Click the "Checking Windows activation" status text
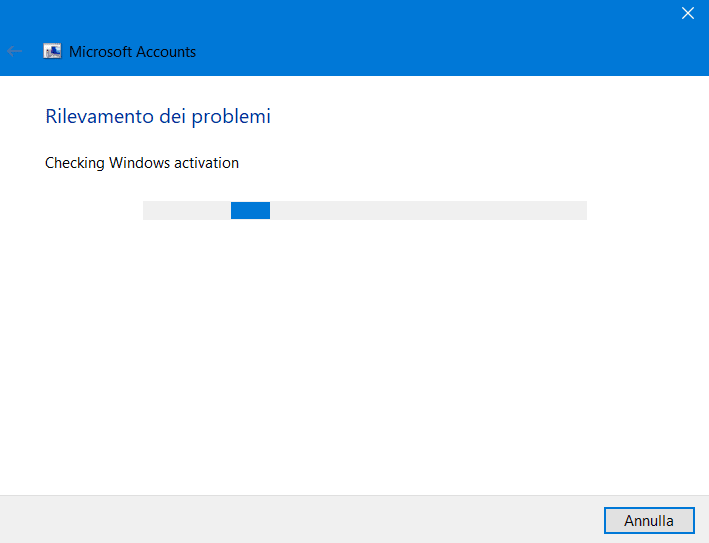 (x=142, y=162)
